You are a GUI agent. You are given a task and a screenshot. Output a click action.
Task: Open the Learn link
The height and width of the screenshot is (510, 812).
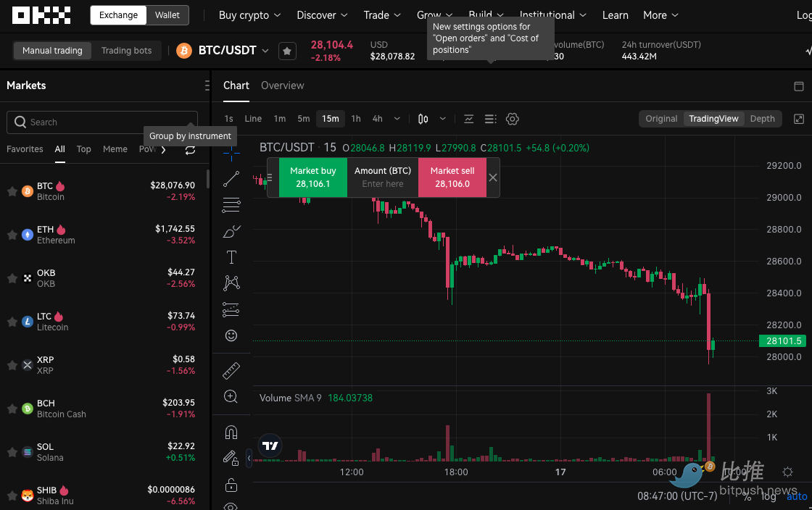(616, 15)
